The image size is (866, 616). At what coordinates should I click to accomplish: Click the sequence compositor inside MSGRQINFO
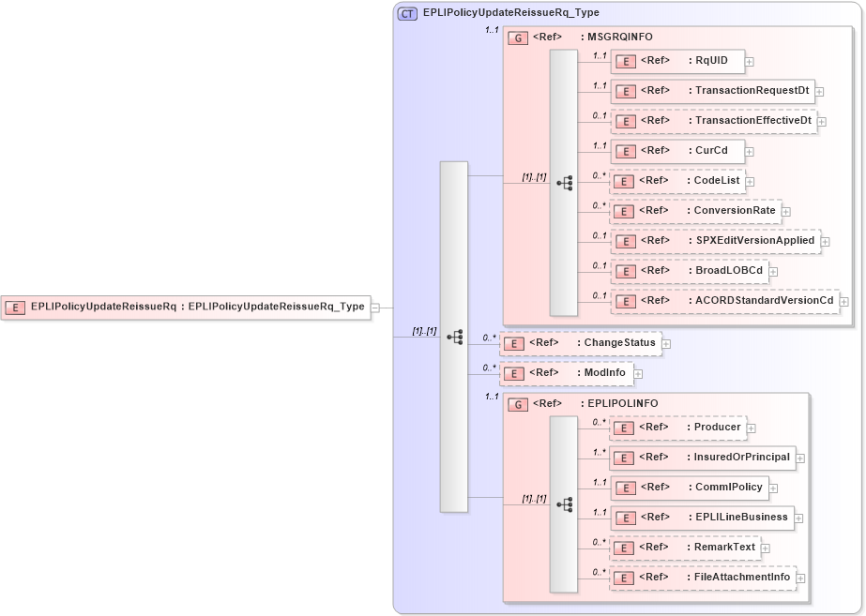(564, 182)
